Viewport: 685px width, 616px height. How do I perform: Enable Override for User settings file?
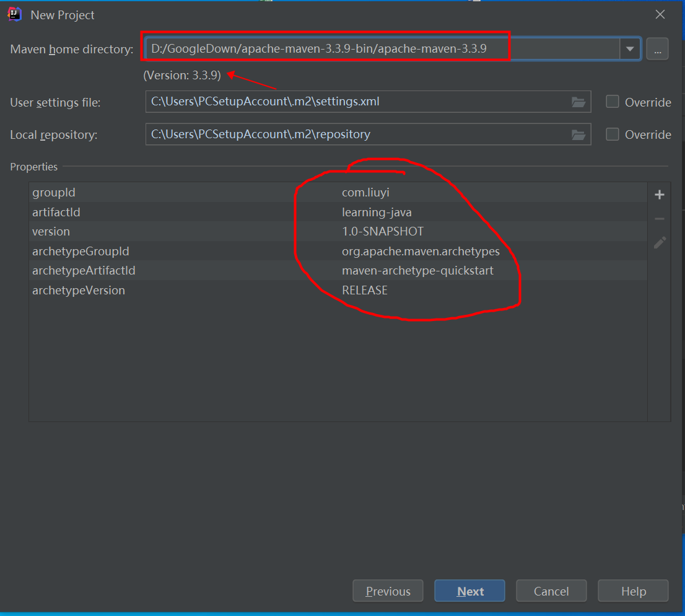pyautogui.click(x=613, y=102)
